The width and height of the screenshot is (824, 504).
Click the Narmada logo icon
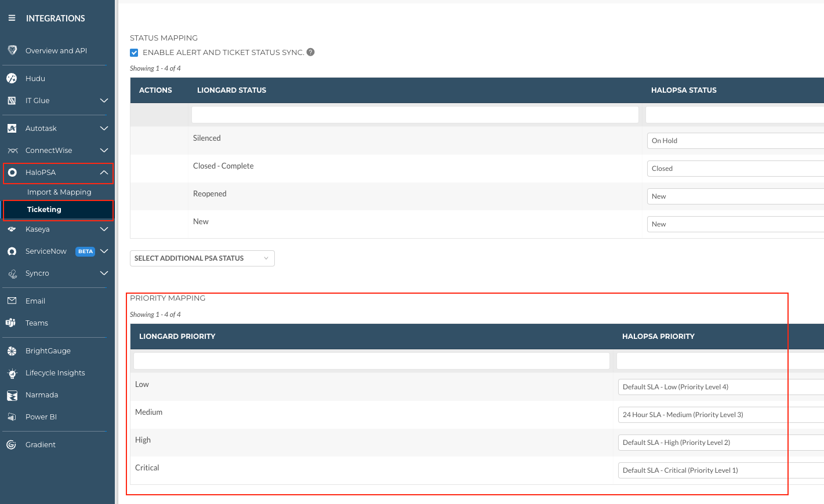click(12, 395)
